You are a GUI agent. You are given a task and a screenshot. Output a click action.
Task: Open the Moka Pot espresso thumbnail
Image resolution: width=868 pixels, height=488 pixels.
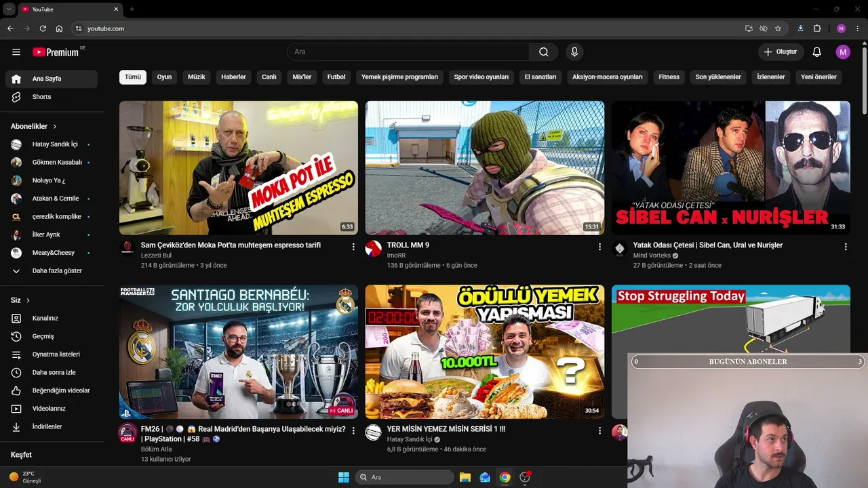tap(239, 168)
